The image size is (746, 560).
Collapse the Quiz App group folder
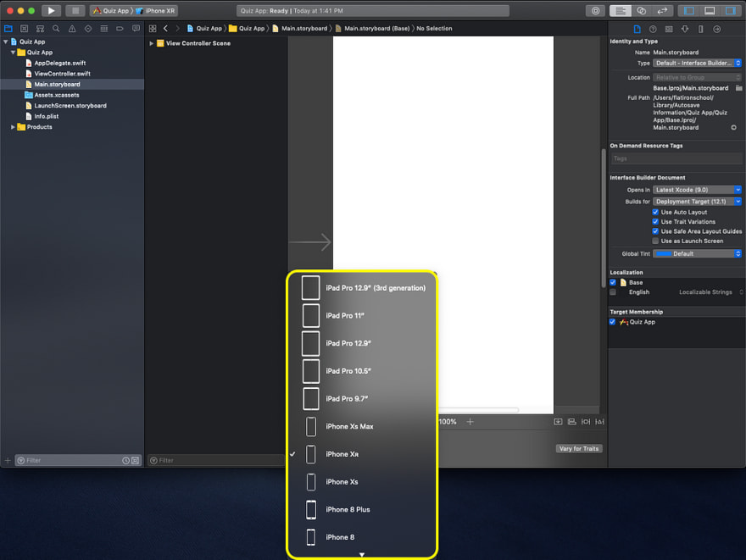[x=13, y=53]
